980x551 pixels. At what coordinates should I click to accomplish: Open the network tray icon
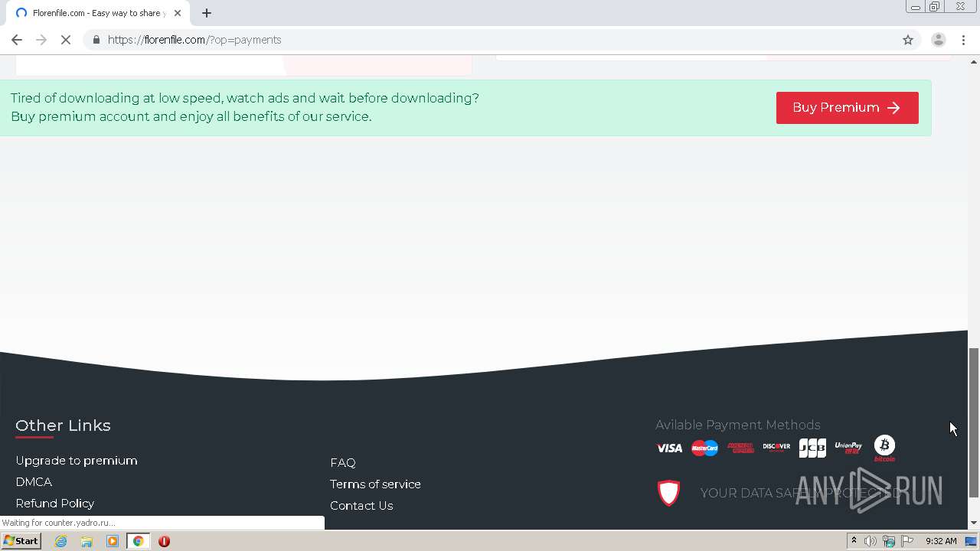tap(889, 541)
